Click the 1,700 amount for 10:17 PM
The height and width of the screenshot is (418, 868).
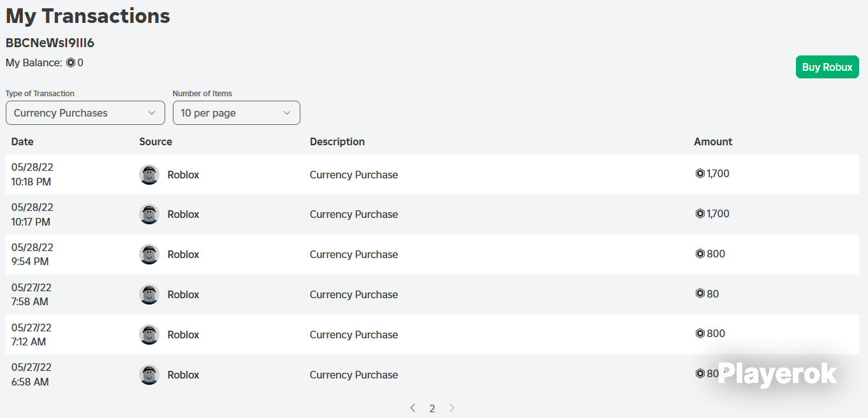coord(718,213)
